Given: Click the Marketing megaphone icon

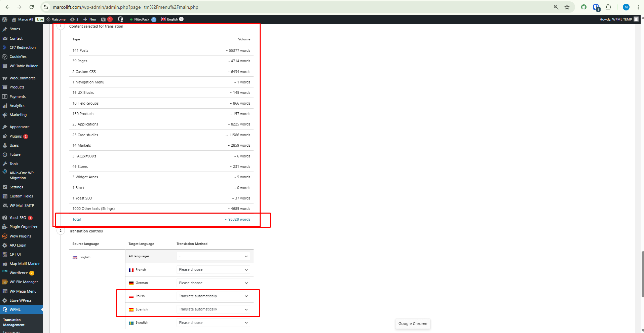Looking at the screenshot, I should (x=5, y=115).
